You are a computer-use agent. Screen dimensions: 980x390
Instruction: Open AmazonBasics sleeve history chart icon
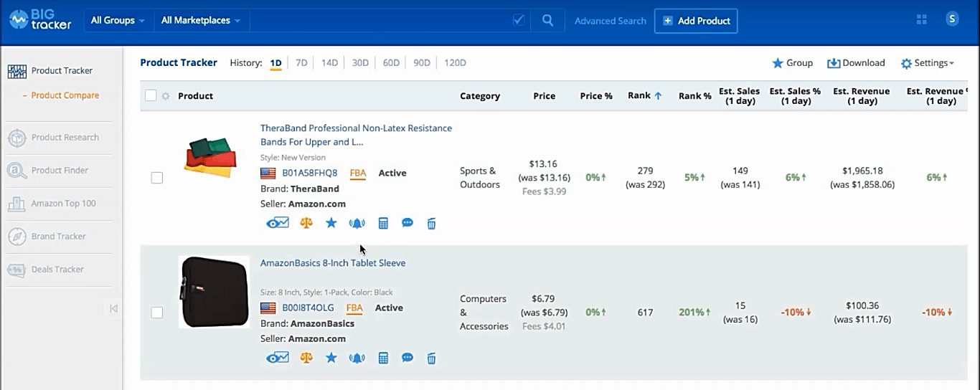277,358
